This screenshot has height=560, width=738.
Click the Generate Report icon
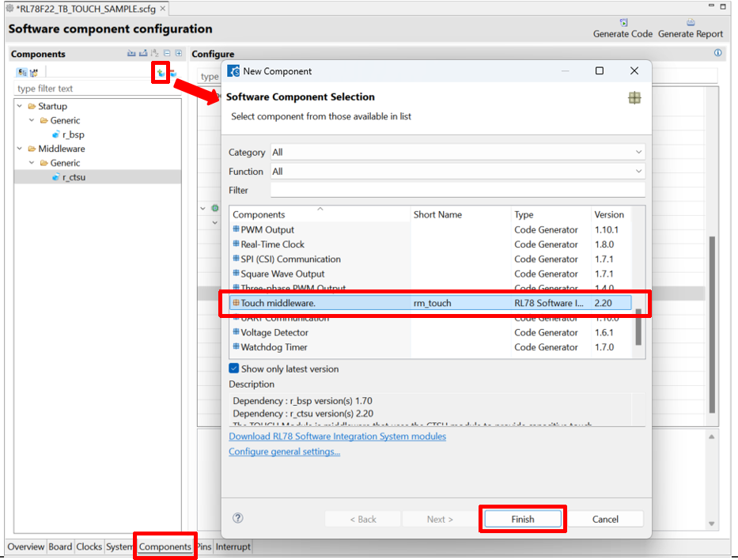[691, 23]
